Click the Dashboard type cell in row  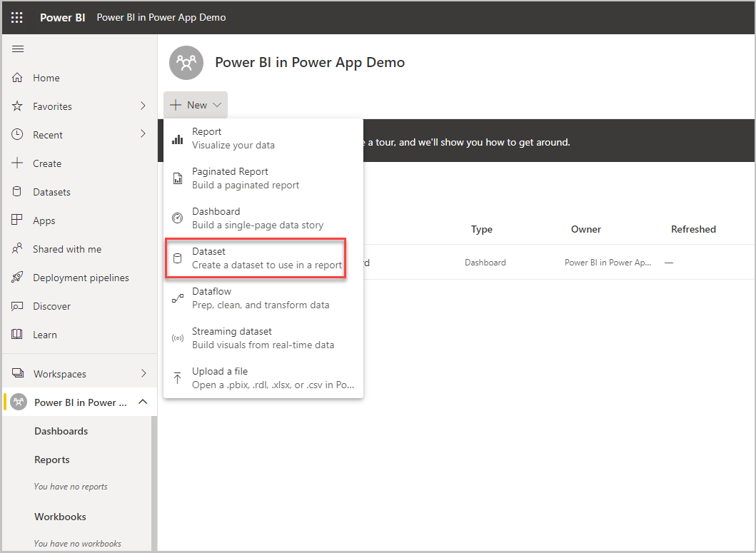pos(485,263)
